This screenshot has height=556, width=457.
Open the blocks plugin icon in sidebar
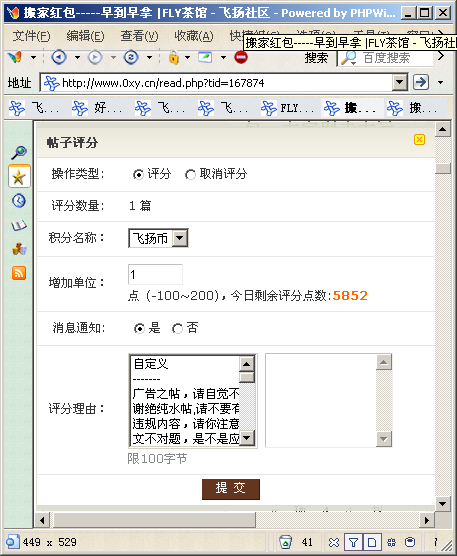[19, 249]
